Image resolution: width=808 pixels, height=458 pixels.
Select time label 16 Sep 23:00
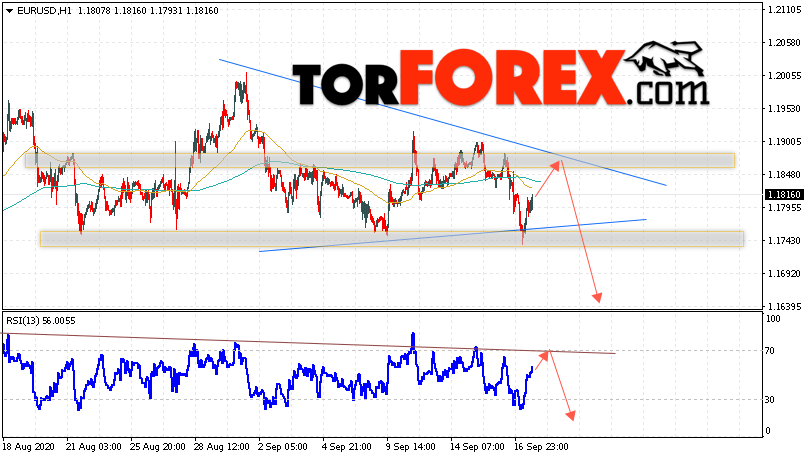pyautogui.click(x=541, y=447)
